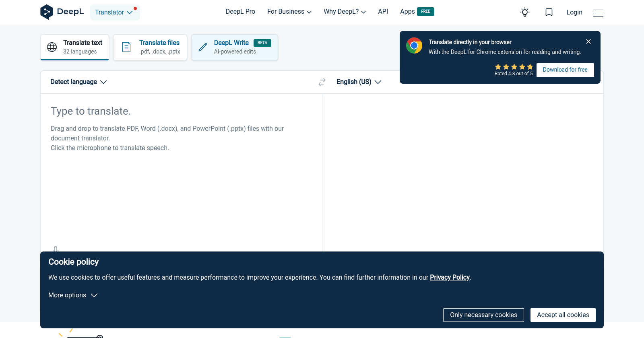This screenshot has height=338, width=644.
Task: Click Only necessary cookies button
Action: click(483, 315)
